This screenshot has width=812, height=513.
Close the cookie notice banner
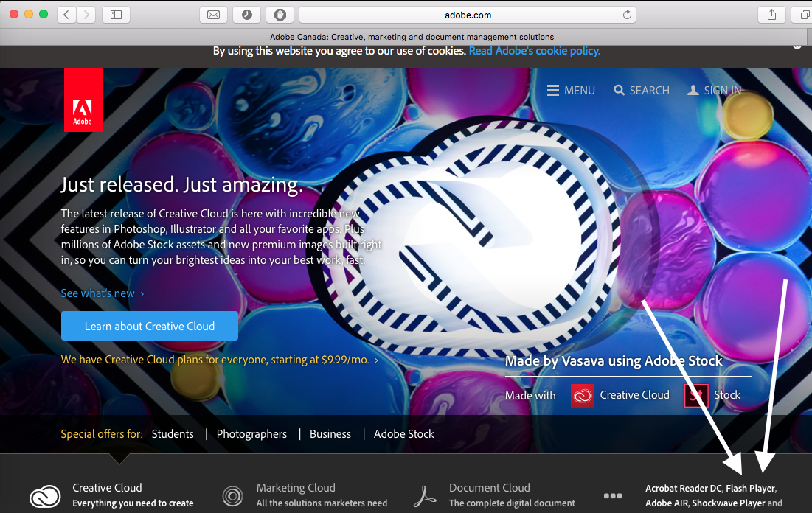[797, 47]
